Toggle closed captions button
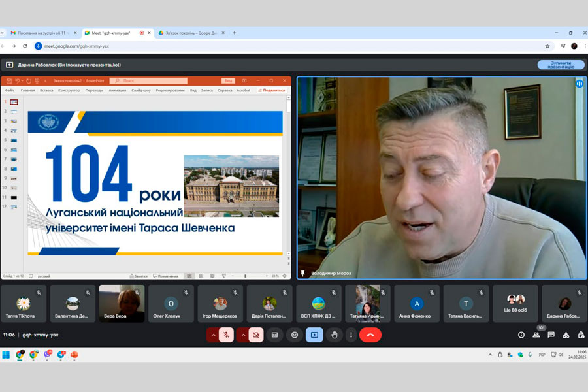 coord(275,335)
